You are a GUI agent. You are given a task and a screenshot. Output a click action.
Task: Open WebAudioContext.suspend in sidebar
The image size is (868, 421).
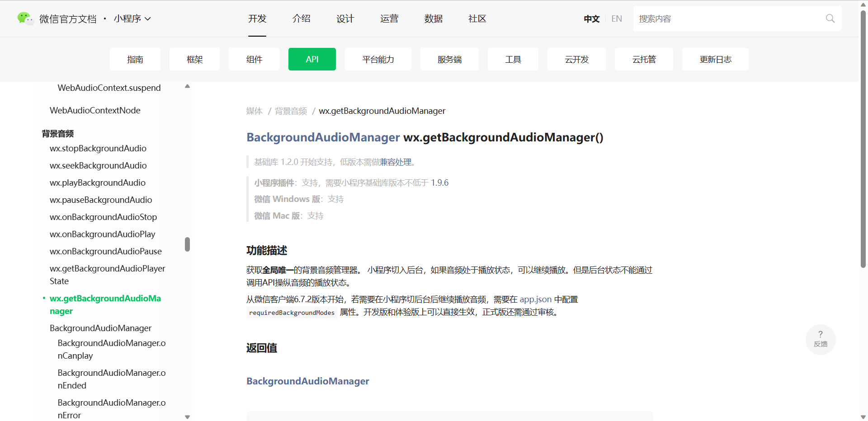click(x=109, y=88)
